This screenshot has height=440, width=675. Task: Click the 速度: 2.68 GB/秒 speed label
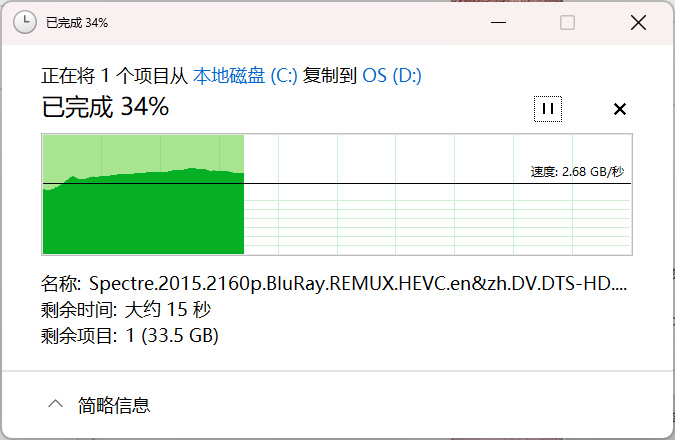coord(577,172)
